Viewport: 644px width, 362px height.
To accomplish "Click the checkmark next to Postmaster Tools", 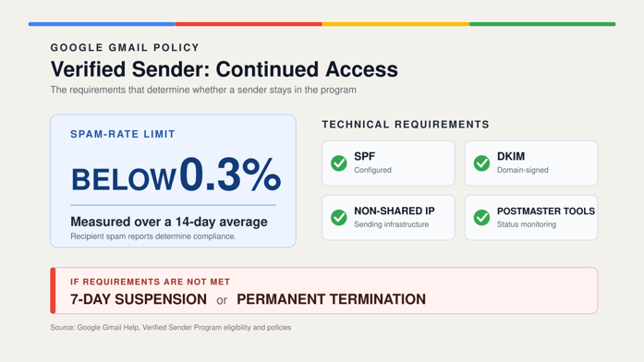I will 481,217.
